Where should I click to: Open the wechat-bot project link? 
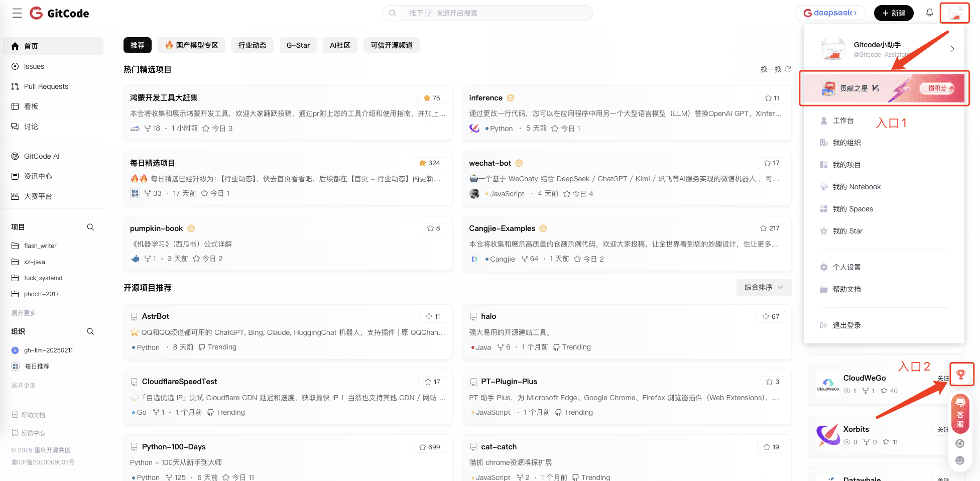(x=489, y=163)
